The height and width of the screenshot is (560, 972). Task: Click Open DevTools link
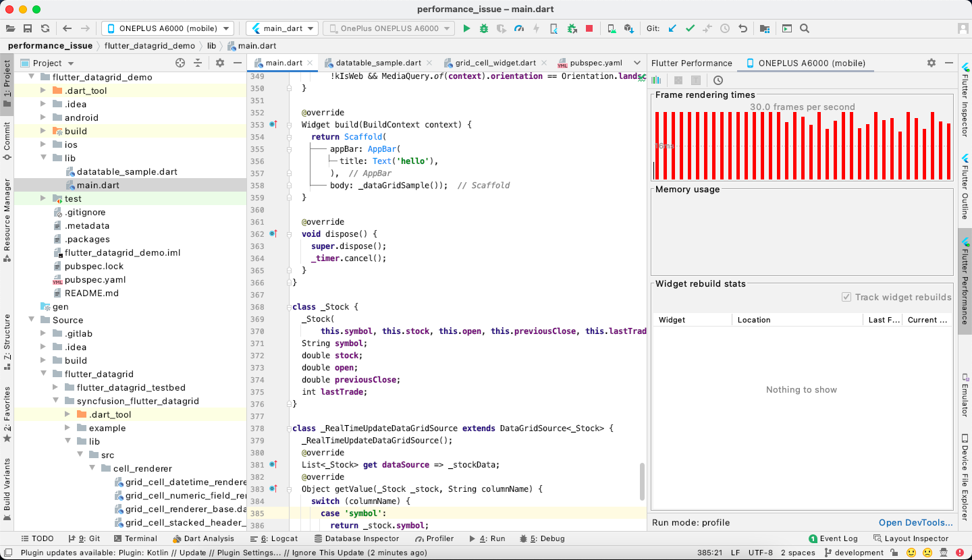tap(915, 522)
